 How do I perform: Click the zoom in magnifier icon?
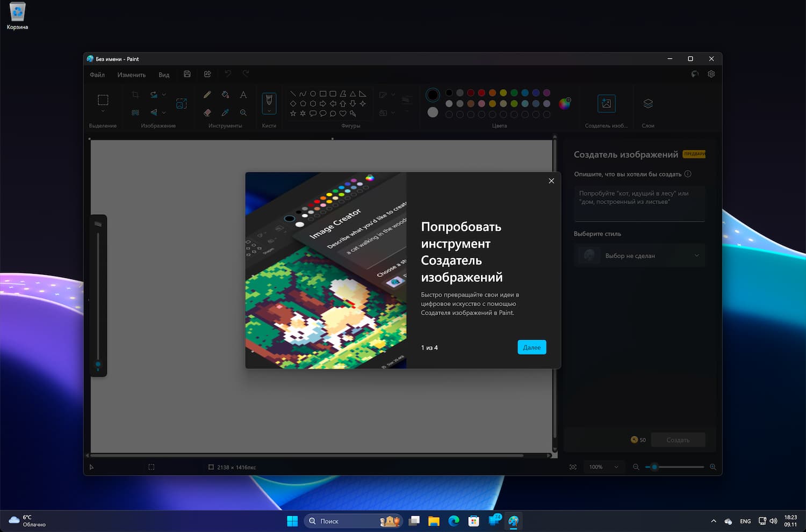713,467
